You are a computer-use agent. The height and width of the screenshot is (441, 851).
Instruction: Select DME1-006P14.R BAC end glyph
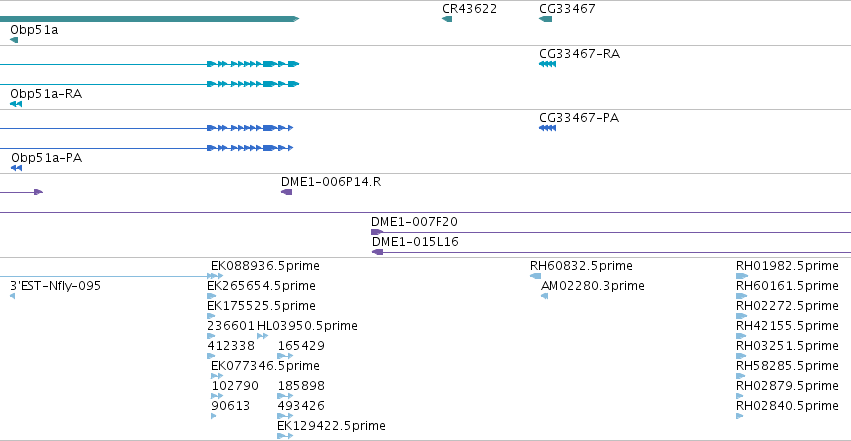287,192
